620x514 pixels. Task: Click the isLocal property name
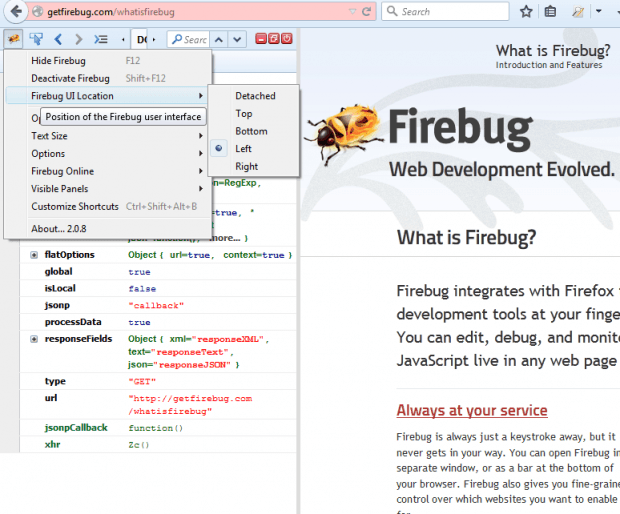click(x=60, y=288)
